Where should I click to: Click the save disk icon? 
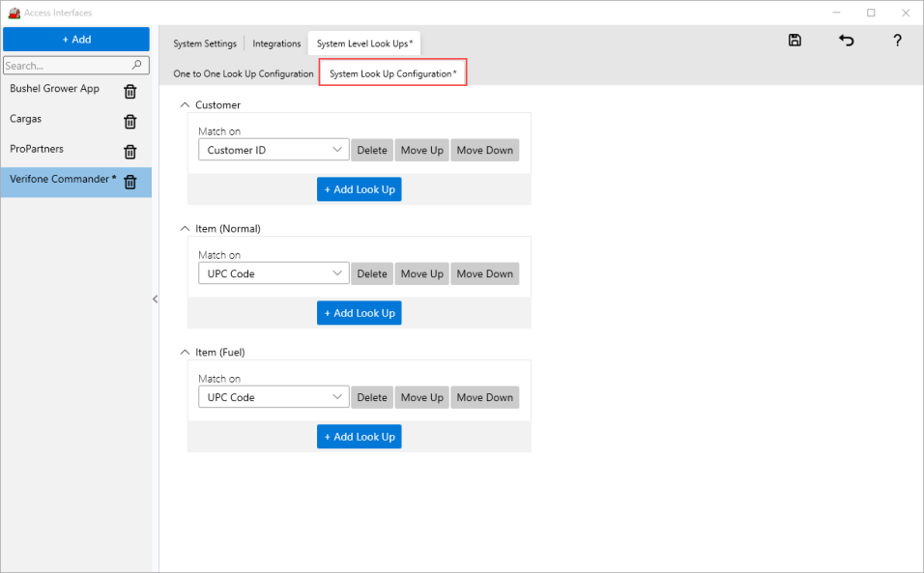(794, 41)
